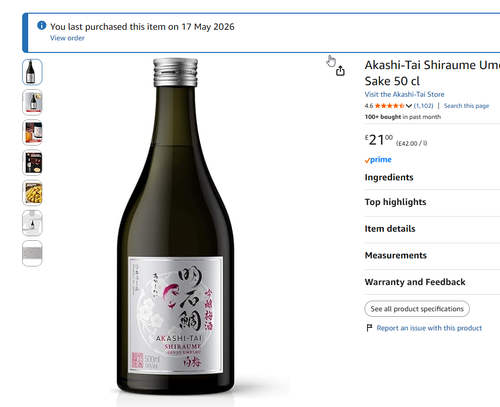Screen dimensions: 500x407
Task: Select the first bottle thumbnail
Action: (x=32, y=72)
